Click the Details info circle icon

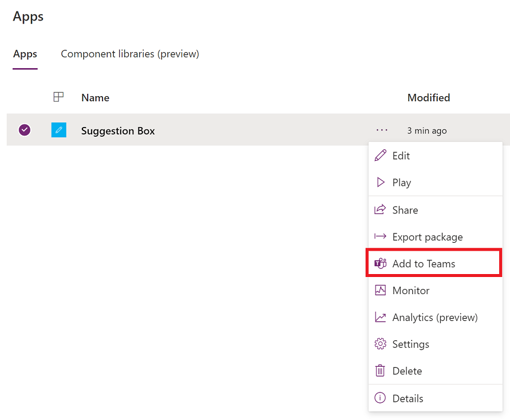pos(380,398)
